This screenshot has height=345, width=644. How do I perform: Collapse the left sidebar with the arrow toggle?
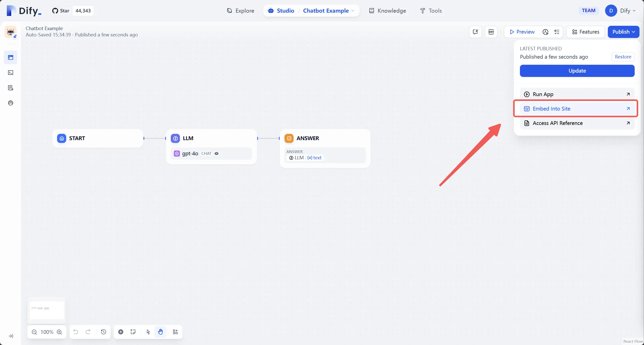click(10, 336)
